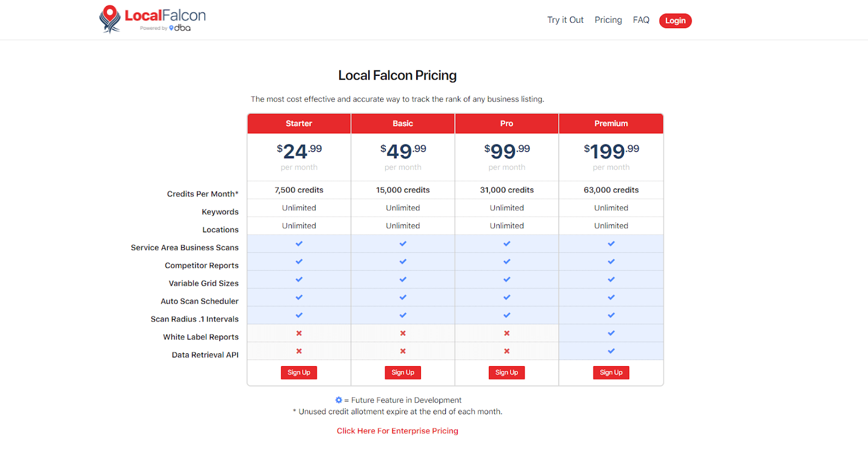
Task: Click Basic plan Variable Grid Sizes checkmark
Action: 403,279
